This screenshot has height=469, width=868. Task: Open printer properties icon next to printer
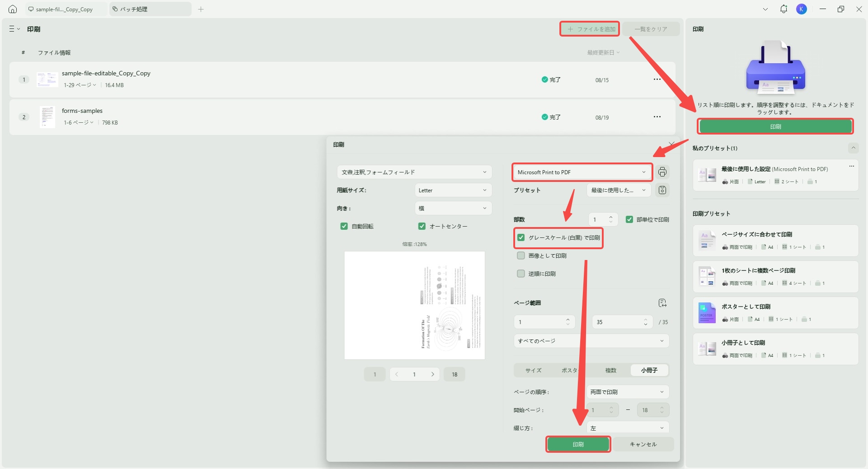click(662, 172)
